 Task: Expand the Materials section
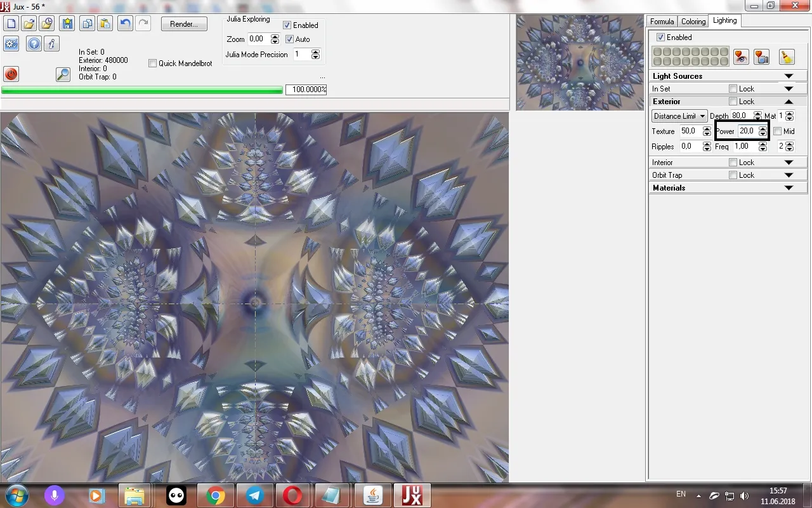click(x=789, y=188)
